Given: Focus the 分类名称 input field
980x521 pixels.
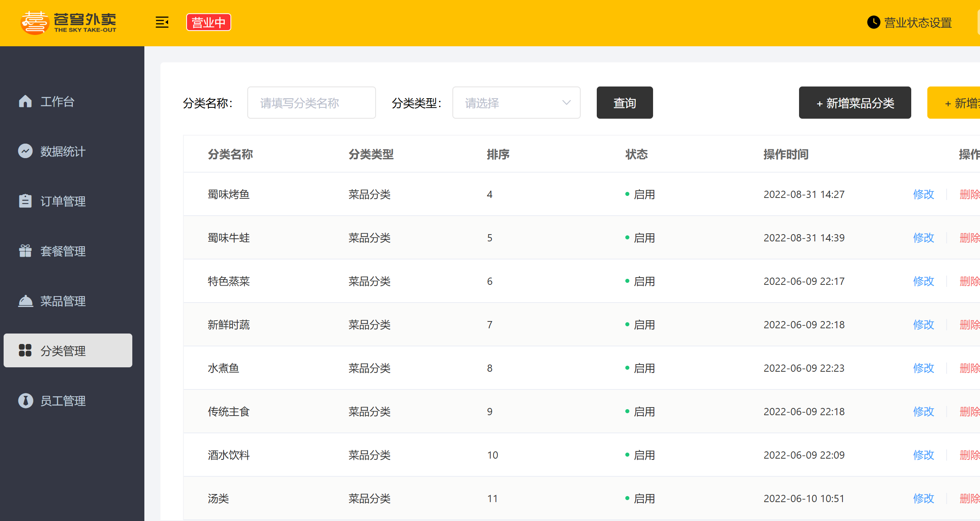Looking at the screenshot, I should (311, 103).
